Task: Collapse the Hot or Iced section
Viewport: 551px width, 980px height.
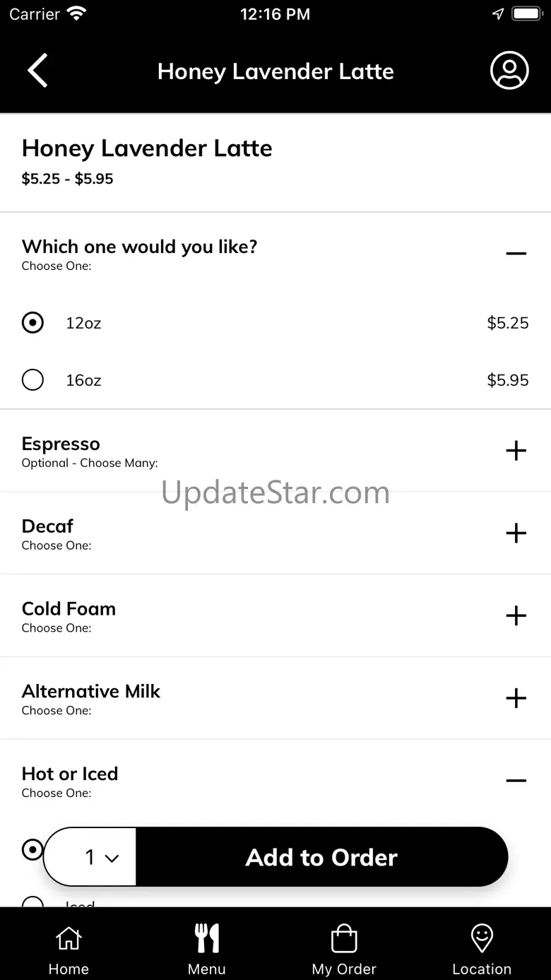Action: 516,781
